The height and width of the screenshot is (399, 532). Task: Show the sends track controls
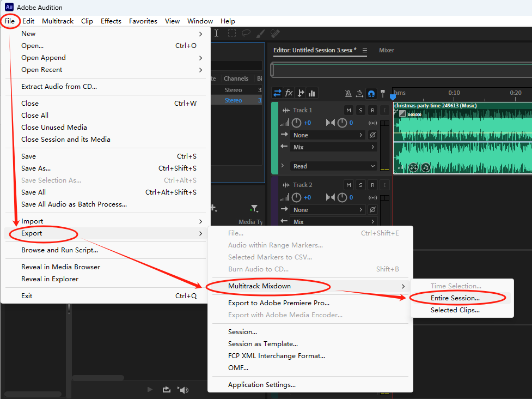300,93
